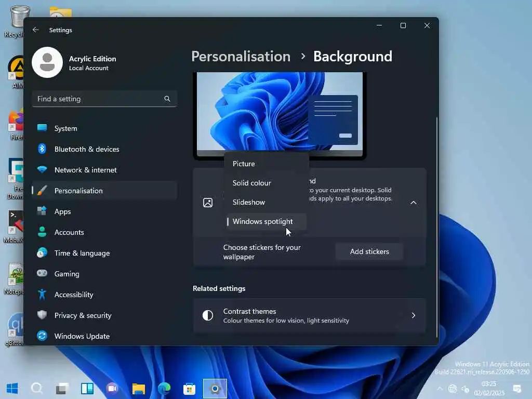Click the Apps icon in sidebar
532x399 pixels.
click(42, 211)
